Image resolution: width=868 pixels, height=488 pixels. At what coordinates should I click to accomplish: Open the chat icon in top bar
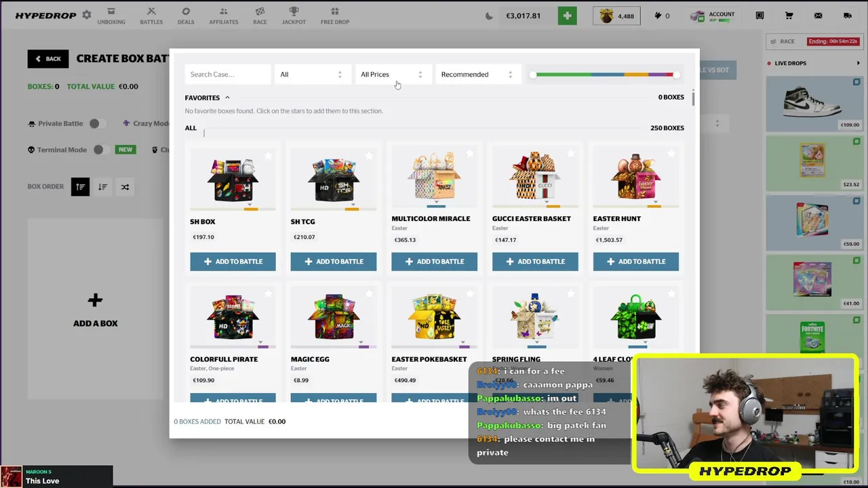(759, 16)
